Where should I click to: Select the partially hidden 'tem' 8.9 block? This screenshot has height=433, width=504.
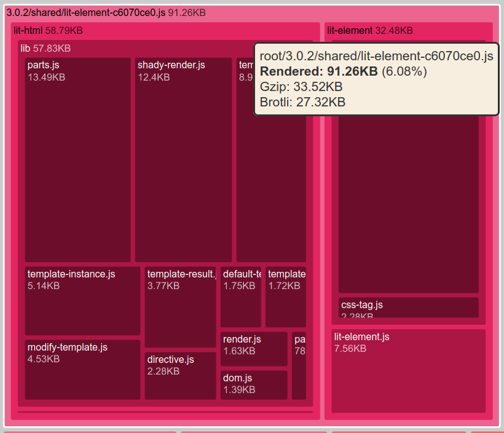271,189
